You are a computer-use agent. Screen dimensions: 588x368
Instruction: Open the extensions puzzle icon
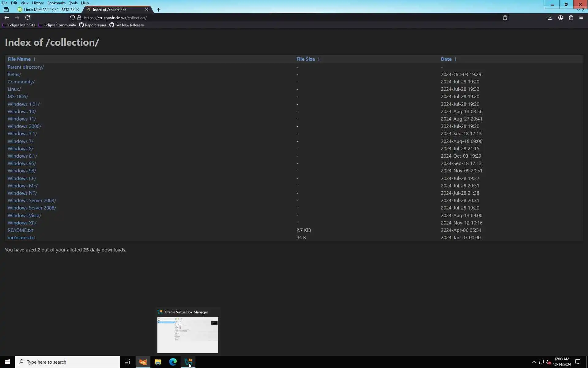[x=571, y=18]
